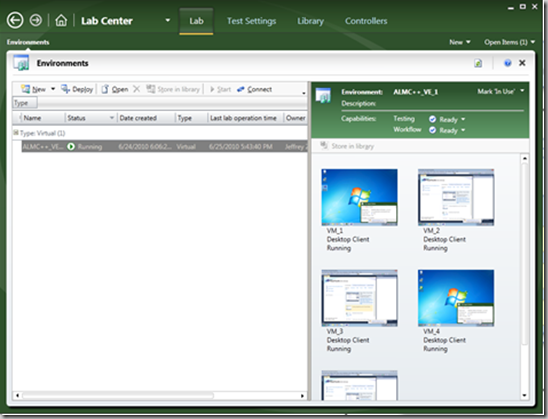The height and width of the screenshot is (419, 548).
Task: Open the help icon in Environments header
Action: click(507, 63)
